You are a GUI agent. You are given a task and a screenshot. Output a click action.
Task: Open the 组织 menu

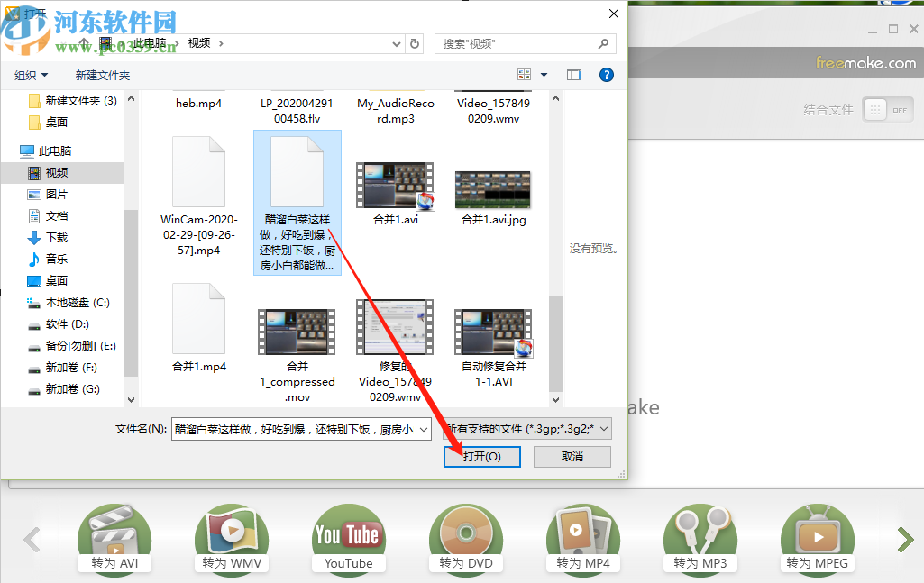31,76
